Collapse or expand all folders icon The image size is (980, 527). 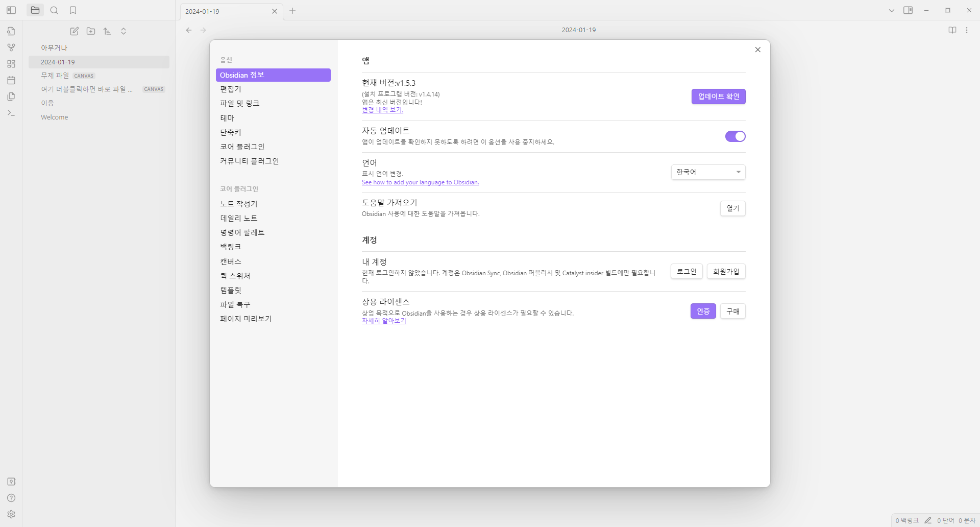(124, 31)
